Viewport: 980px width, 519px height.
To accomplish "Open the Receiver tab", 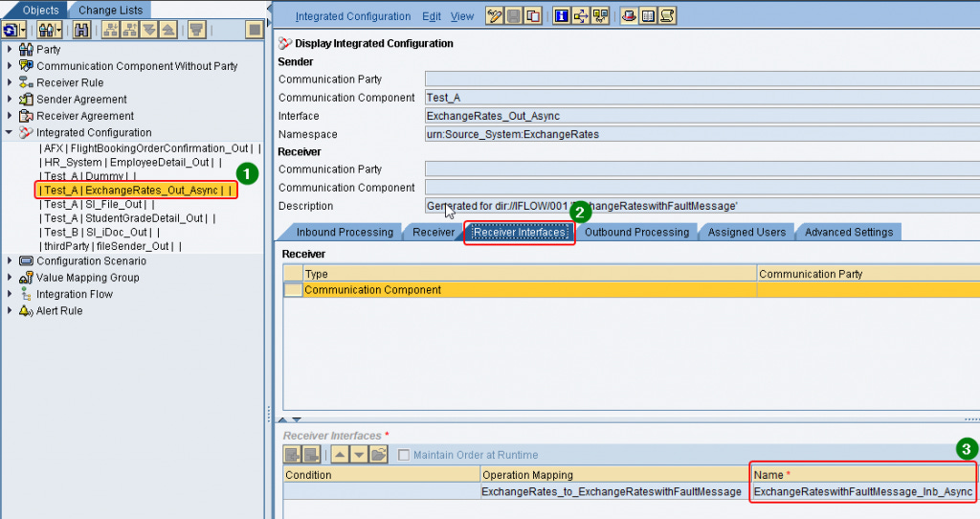I will tap(432, 232).
